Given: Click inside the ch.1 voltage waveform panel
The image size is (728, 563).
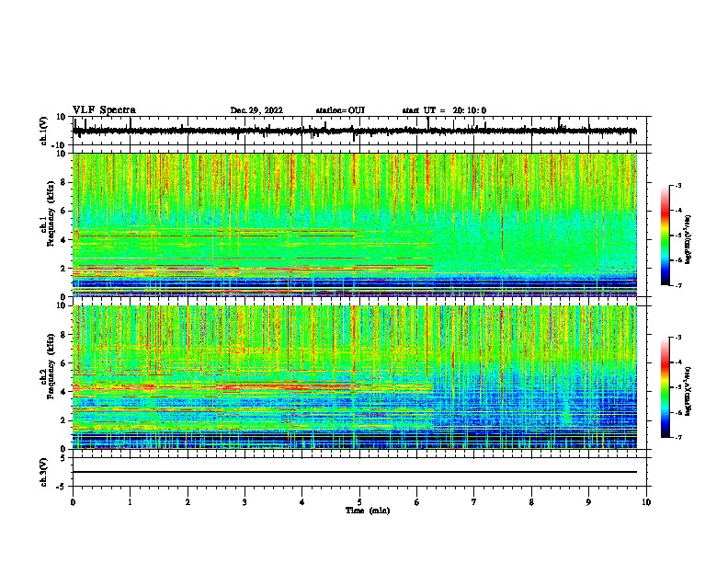Looking at the screenshot, I should tap(359, 131).
